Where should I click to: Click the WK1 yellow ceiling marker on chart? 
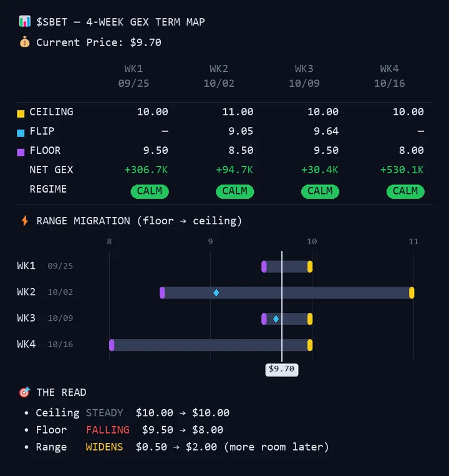click(x=310, y=267)
